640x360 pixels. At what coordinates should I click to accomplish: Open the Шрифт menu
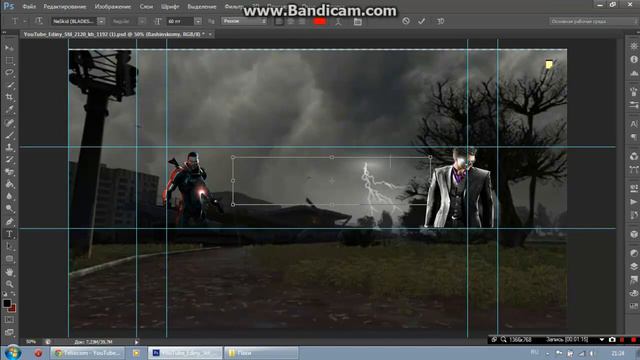click(170, 7)
